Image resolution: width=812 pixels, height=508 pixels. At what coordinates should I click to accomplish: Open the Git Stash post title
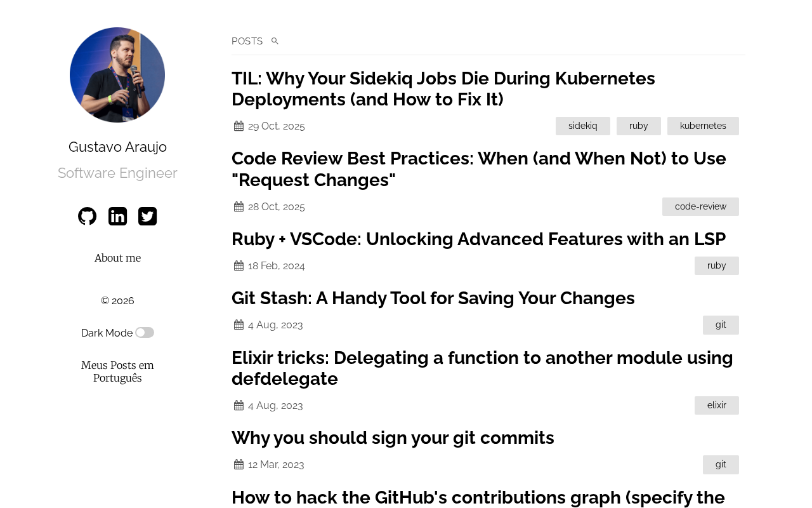(433, 298)
